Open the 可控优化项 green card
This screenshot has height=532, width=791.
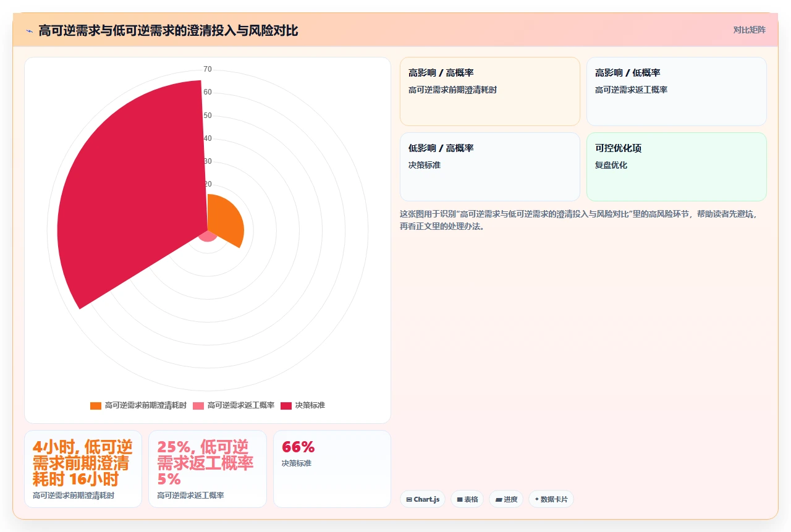pyautogui.click(x=676, y=167)
